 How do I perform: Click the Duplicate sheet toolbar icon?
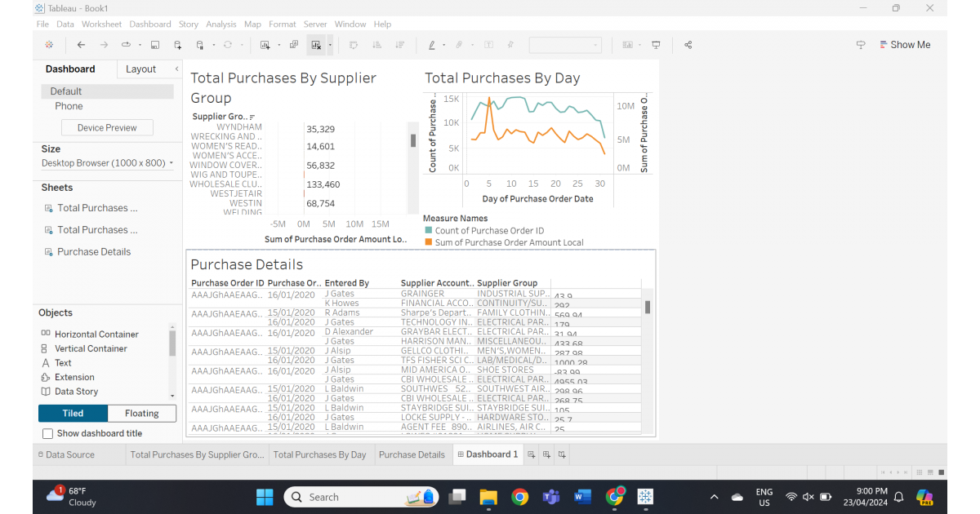pyautogui.click(x=294, y=45)
